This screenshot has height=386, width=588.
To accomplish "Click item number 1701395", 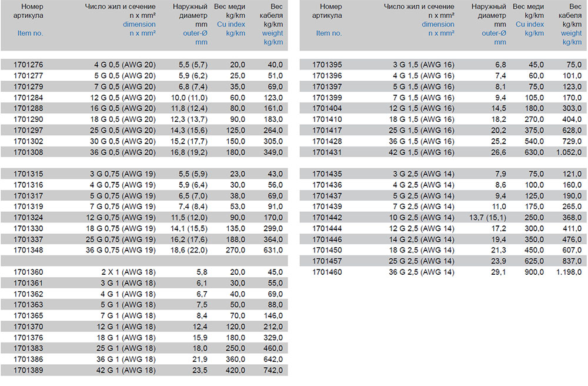I will click(x=328, y=65).
